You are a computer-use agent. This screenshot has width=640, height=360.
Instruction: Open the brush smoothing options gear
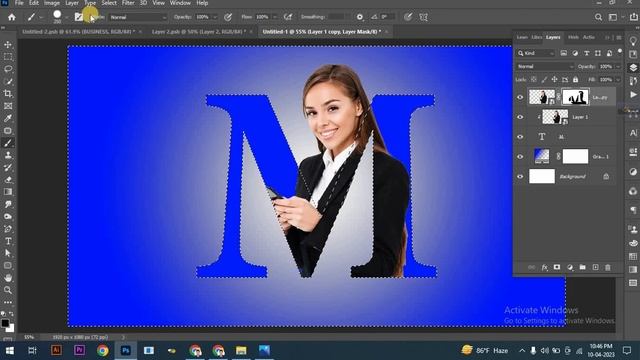(x=360, y=17)
